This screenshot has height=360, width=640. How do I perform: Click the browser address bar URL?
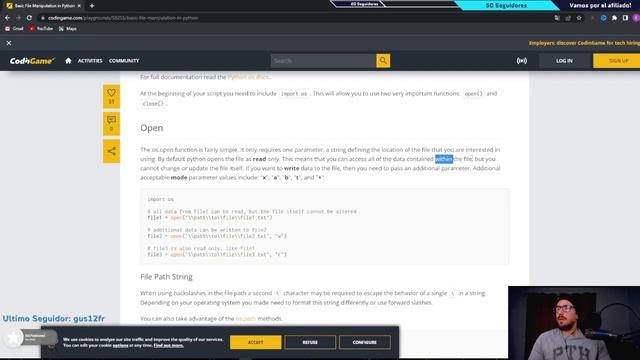coord(123,18)
